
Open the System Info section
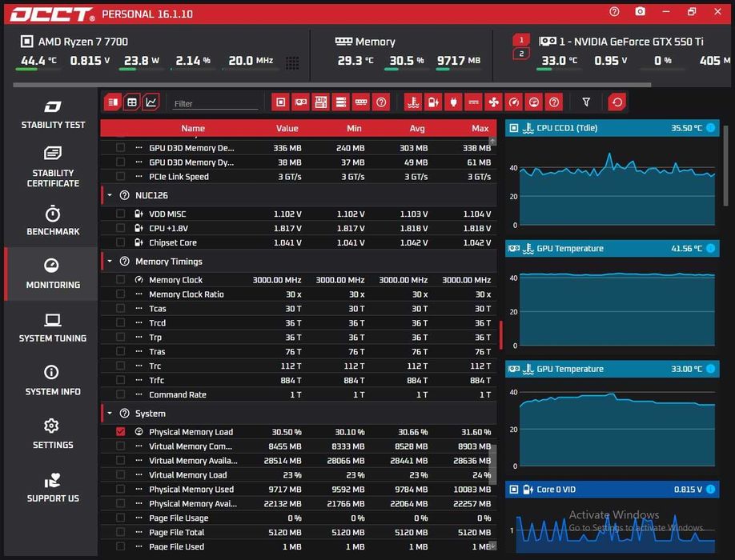click(53, 380)
